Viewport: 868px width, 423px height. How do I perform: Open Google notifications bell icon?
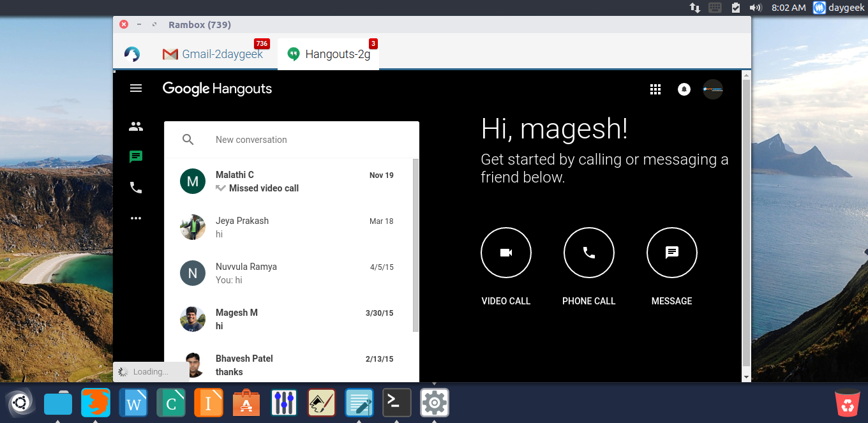[684, 89]
